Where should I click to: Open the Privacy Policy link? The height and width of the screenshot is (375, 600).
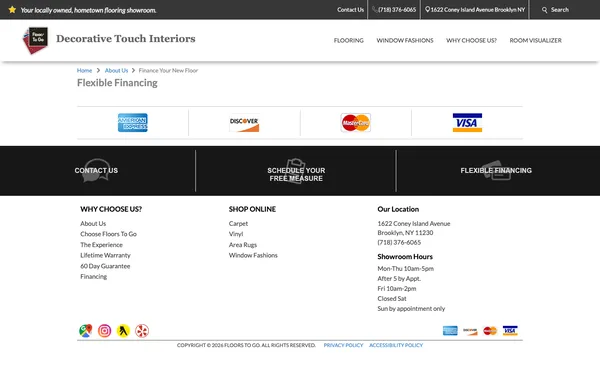tap(343, 345)
